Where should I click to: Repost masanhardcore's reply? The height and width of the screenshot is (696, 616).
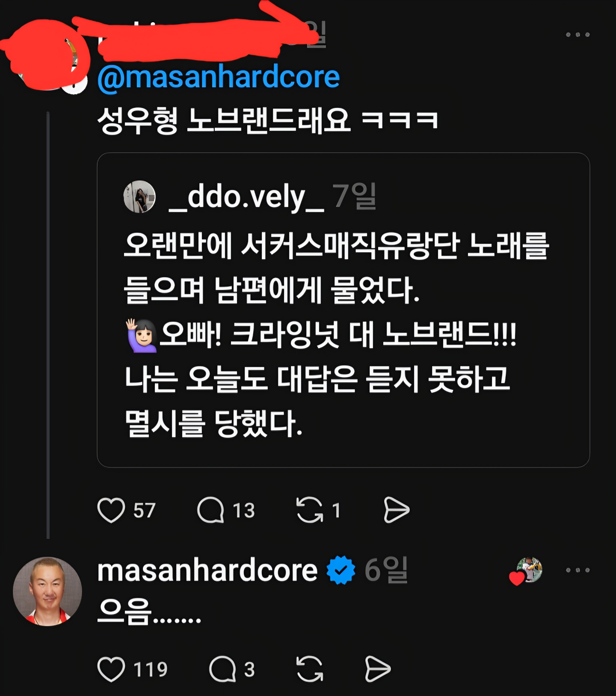[x=309, y=669]
